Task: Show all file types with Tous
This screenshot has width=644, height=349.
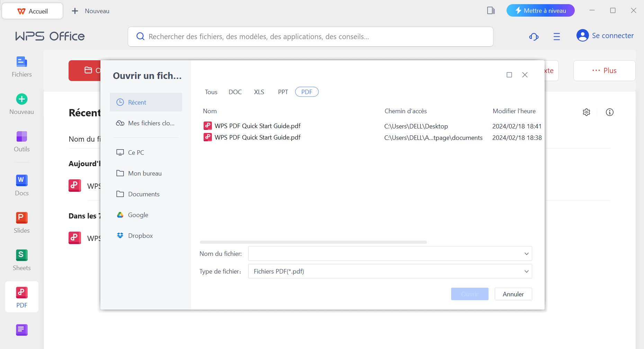Action: [x=211, y=92]
